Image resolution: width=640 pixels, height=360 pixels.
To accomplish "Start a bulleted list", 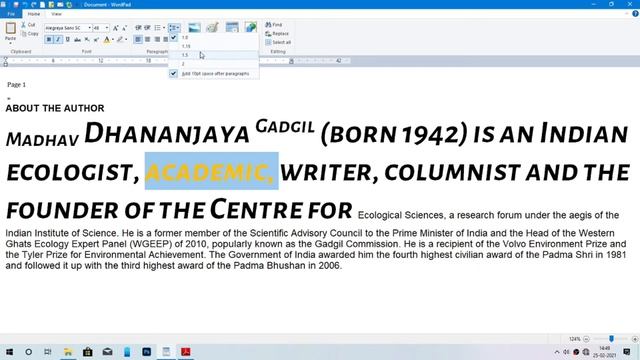I will coord(157,28).
